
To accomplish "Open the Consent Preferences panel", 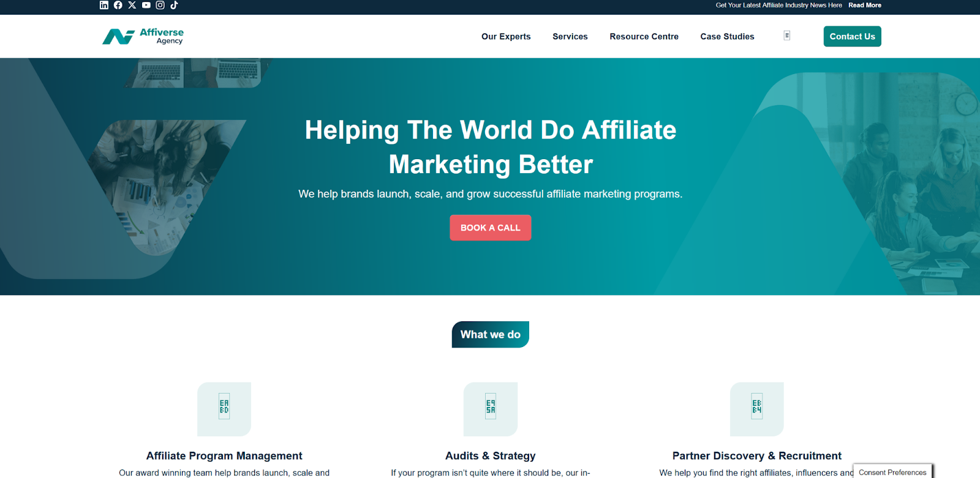I will pyautogui.click(x=892, y=472).
